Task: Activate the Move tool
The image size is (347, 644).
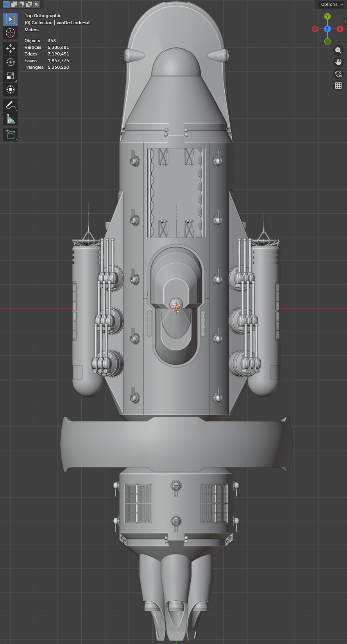Action: click(11, 48)
